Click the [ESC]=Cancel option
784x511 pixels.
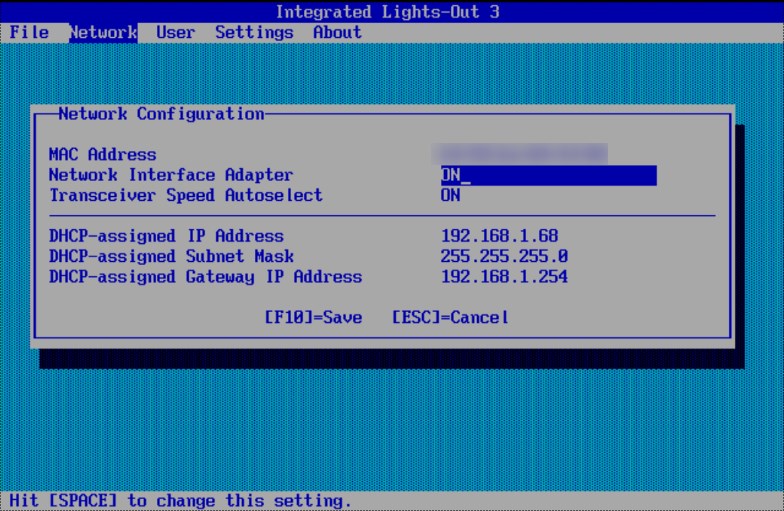450,318
